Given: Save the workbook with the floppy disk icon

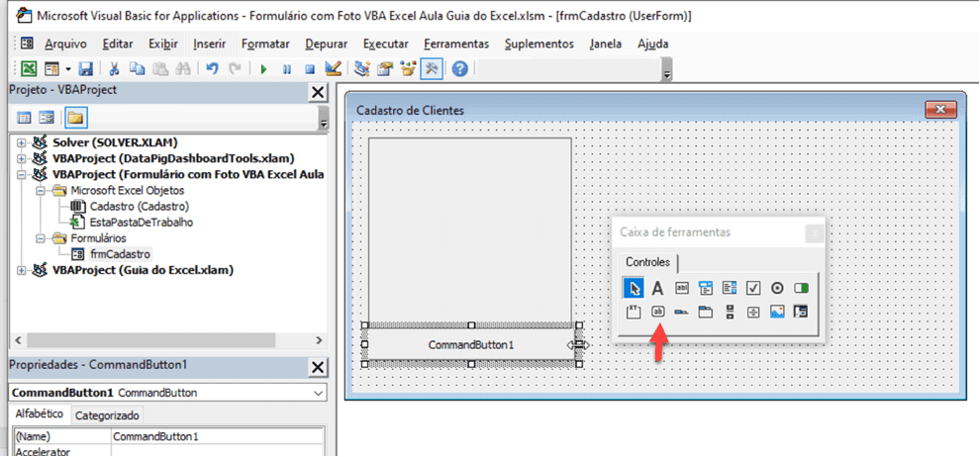Looking at the screenshot, I should pyautogui.click(x=85, y=68).
